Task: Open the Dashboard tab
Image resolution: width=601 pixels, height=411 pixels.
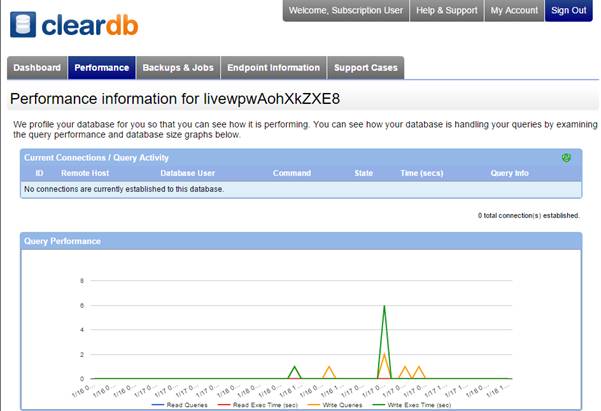Action: (37, 68)
